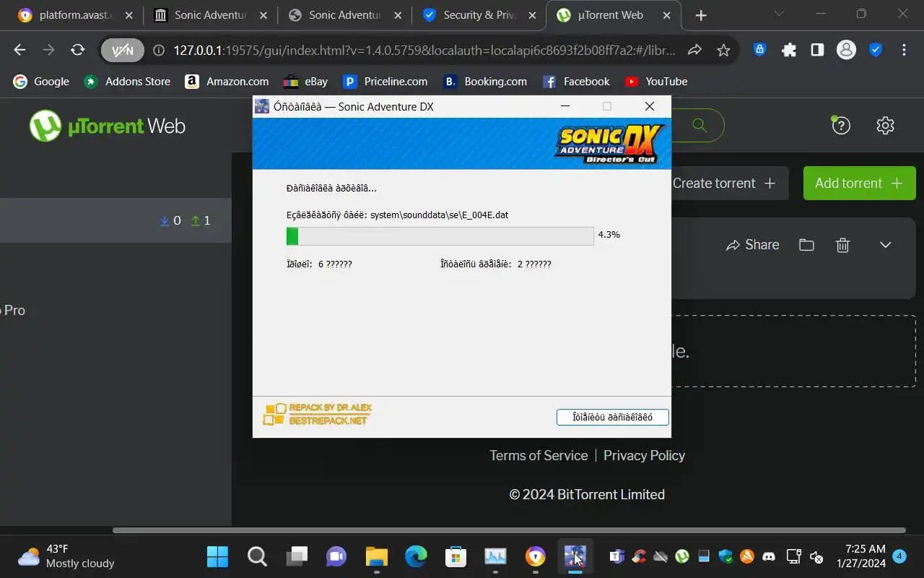The height and width of the screenshot is (578, 924).
Task: Open the weather widget showing 43°F
Action: pyautogui.click(x=66, y=556)
